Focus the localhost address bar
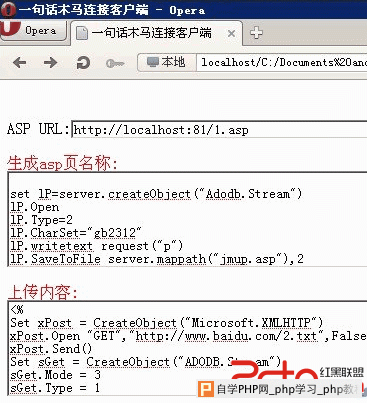This screenshot has height=403, width=367. click(x=282, y=62)
